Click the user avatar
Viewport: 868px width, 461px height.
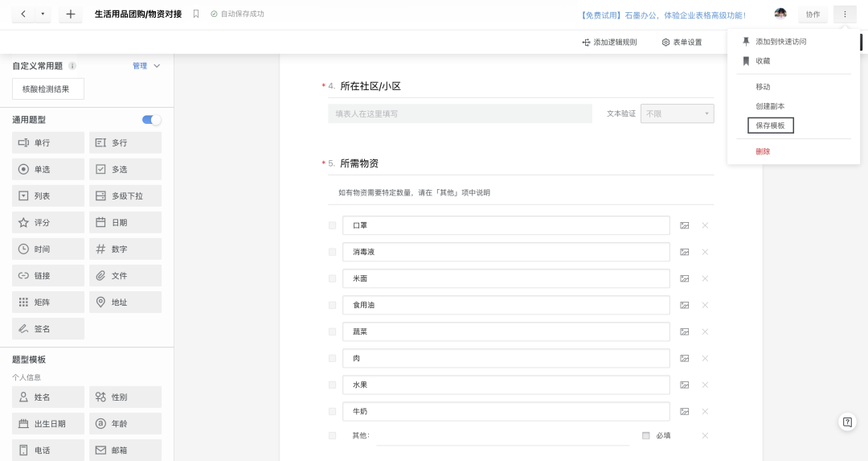780,14
